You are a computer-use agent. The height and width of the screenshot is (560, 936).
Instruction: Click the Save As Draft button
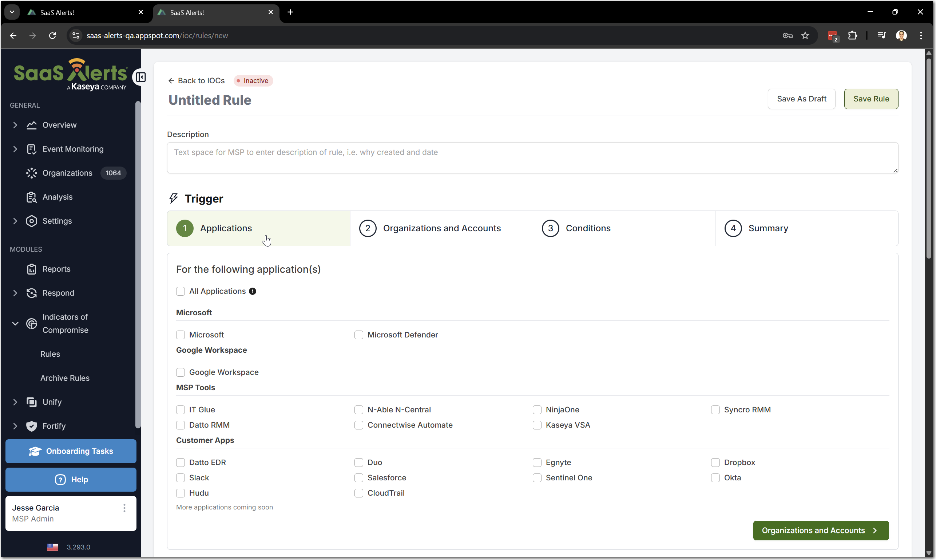(x=801, y=99)
